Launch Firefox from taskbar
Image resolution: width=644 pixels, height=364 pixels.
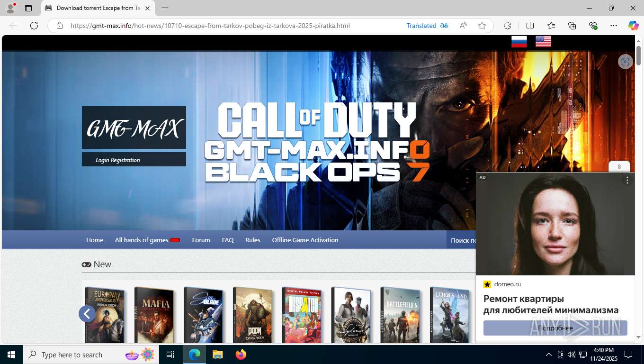coord(241,355)
